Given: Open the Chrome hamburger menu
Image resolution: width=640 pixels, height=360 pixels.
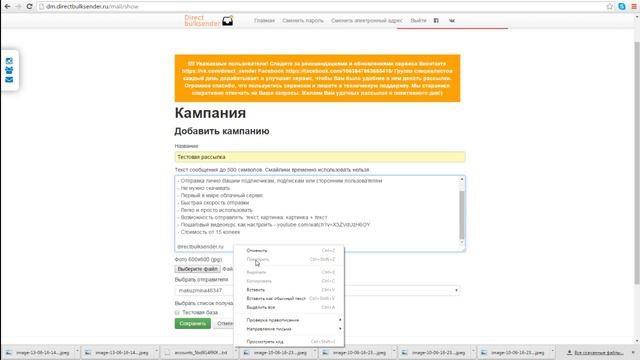Looking at the screenshot, I should [x=634, y=7].
